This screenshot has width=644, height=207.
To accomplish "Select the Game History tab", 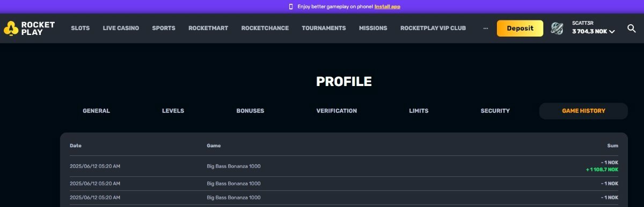I will pos(583,111).
